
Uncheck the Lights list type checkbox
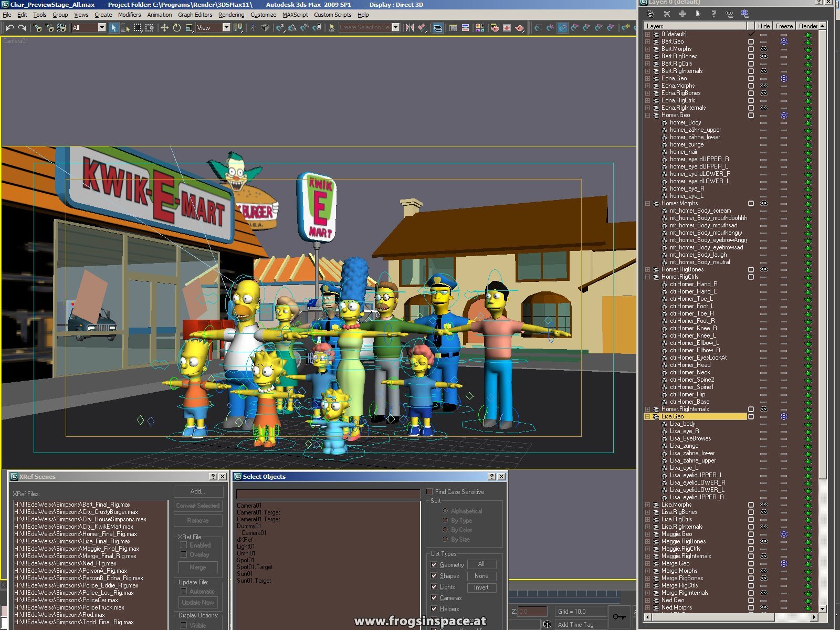tap(434, 587)
